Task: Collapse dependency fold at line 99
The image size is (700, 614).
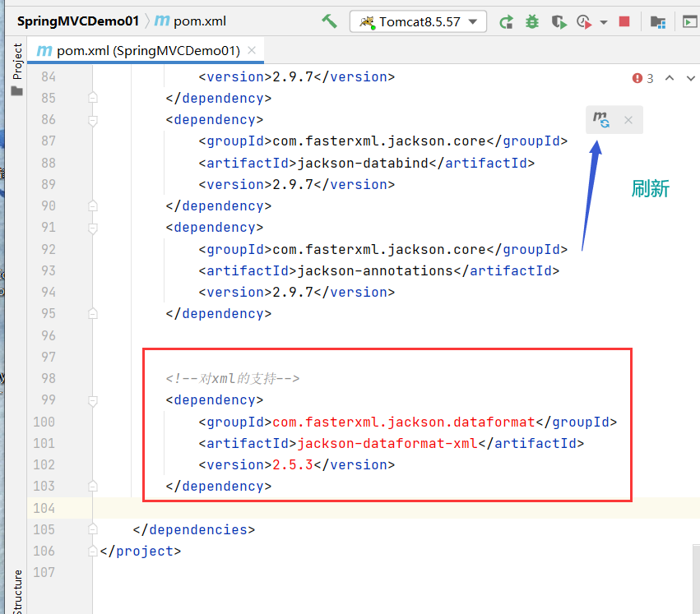Action: [x=93, y=400]
